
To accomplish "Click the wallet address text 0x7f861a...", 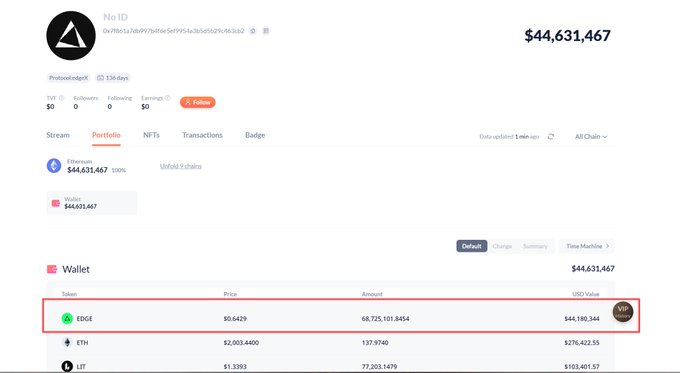I will (x=174, y=31).
